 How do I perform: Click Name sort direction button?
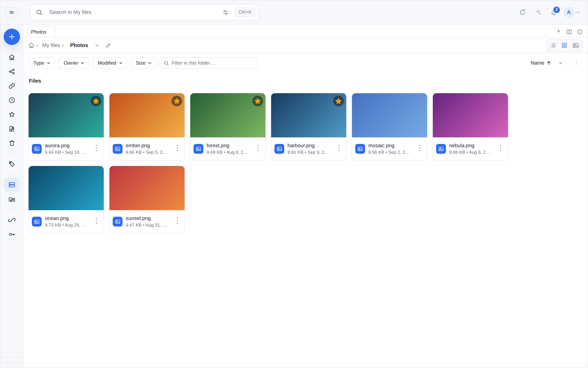point(541,63)
